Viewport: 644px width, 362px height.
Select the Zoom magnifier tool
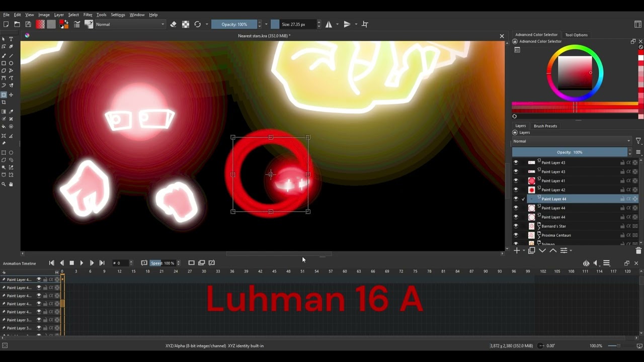(x=4, y=184)
